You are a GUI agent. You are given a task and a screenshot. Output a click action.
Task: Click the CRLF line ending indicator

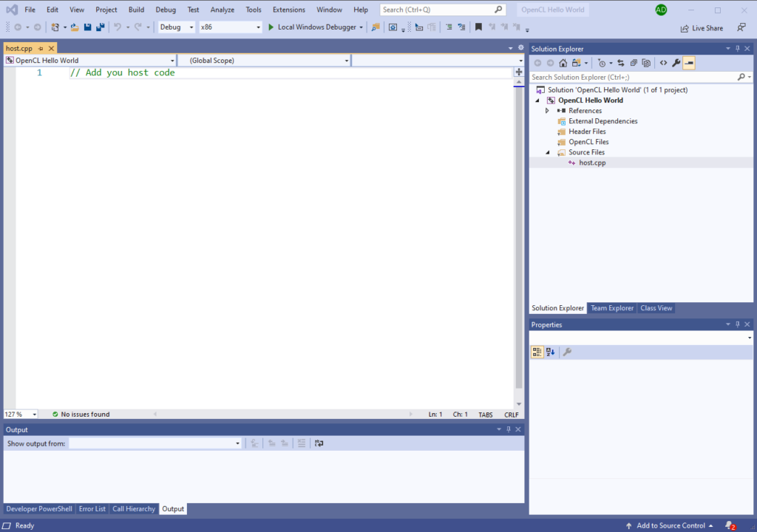pos(512,415)
